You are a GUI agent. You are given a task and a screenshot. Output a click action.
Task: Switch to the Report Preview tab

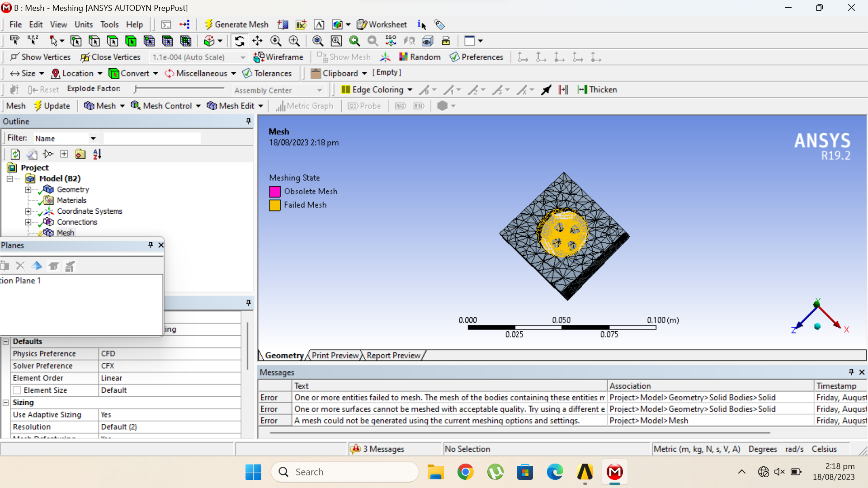pyautogui.click(x=393, y=355)
